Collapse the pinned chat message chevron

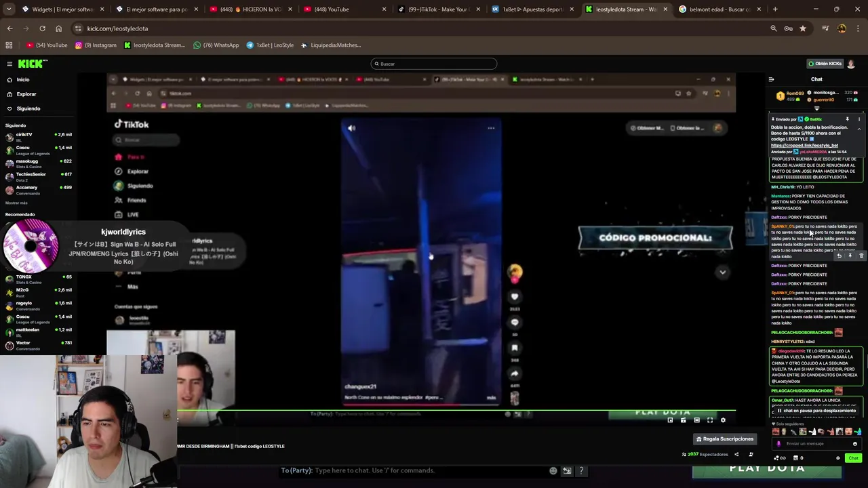click(x=859, y=129)
